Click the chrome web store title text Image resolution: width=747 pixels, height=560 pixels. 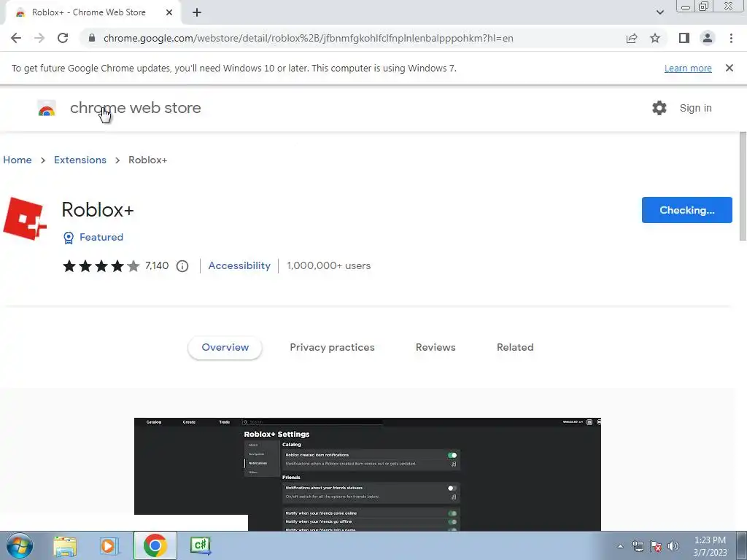(x=135, y=108)
